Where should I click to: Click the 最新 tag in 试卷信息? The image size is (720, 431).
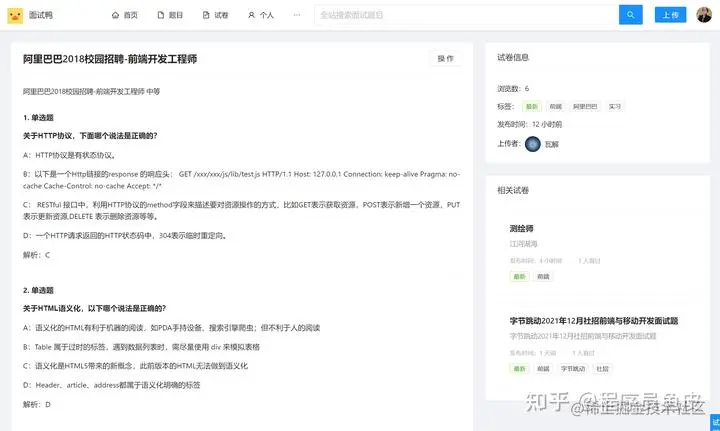(x=532, y=106)
